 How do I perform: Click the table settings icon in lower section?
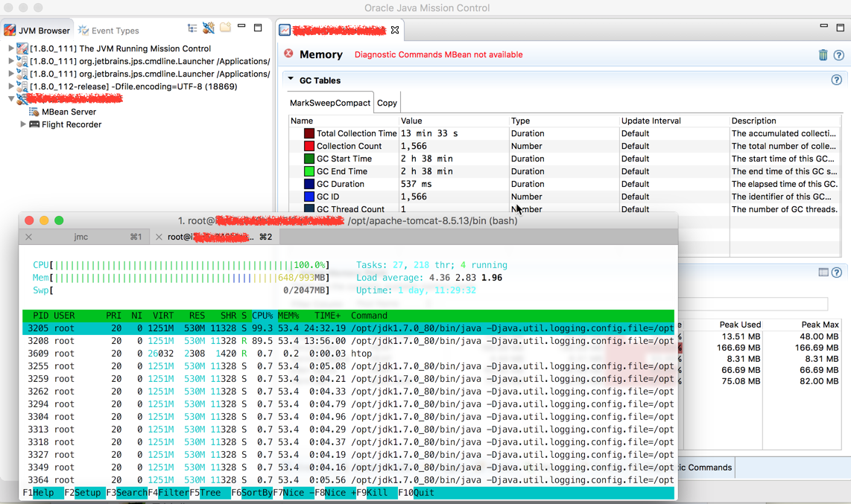[x=823, y=272]
